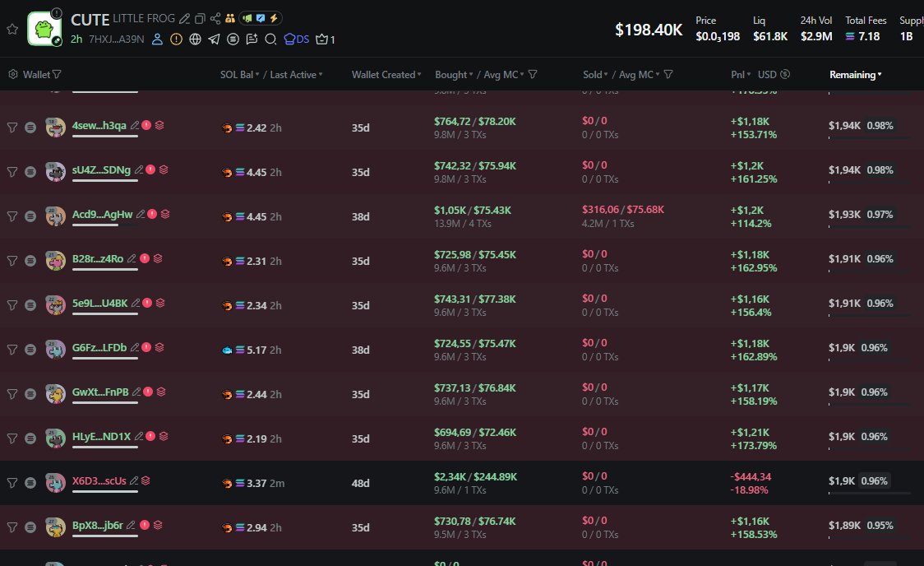Share the CUTE token via share icon
This screenshot has height=566, width=924.
[215, 19]
